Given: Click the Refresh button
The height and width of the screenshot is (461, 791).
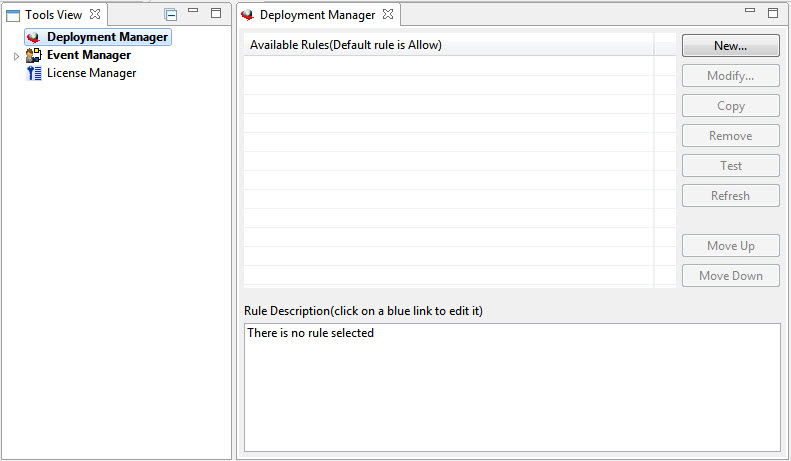Looking at the screenshot, I should coord(730,196).
